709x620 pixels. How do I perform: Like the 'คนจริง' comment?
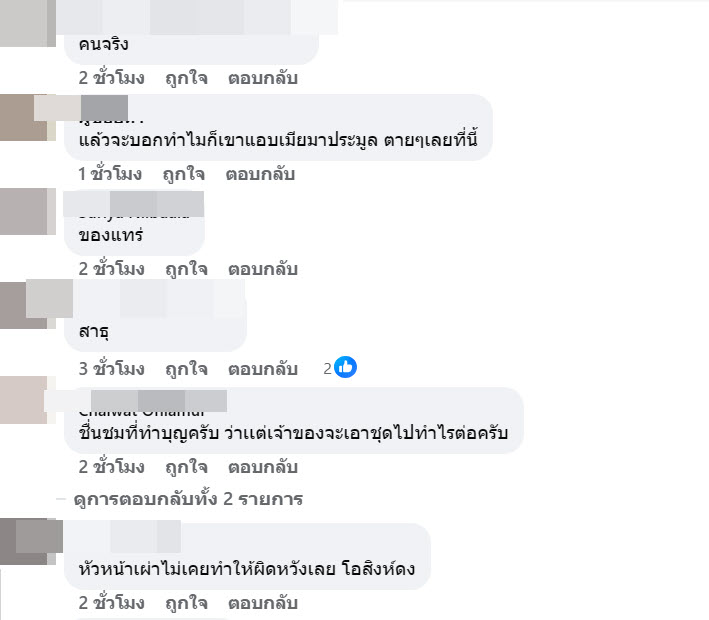coord(186,78)
